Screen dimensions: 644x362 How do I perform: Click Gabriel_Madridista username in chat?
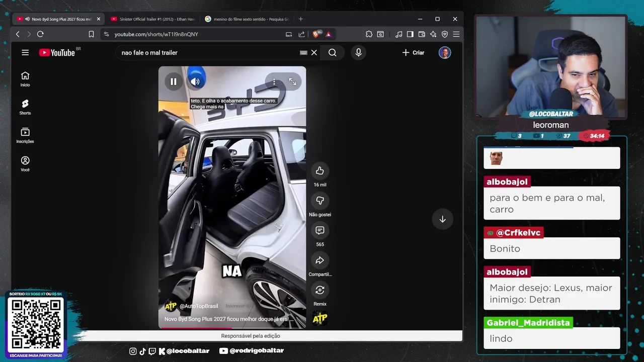pyautogui.click(x=528, y=323)
